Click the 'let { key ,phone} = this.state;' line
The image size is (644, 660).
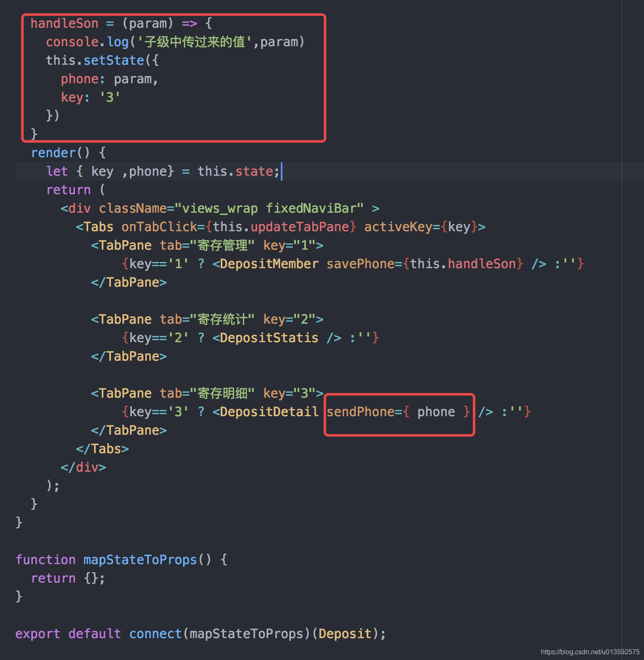point(163,172)
